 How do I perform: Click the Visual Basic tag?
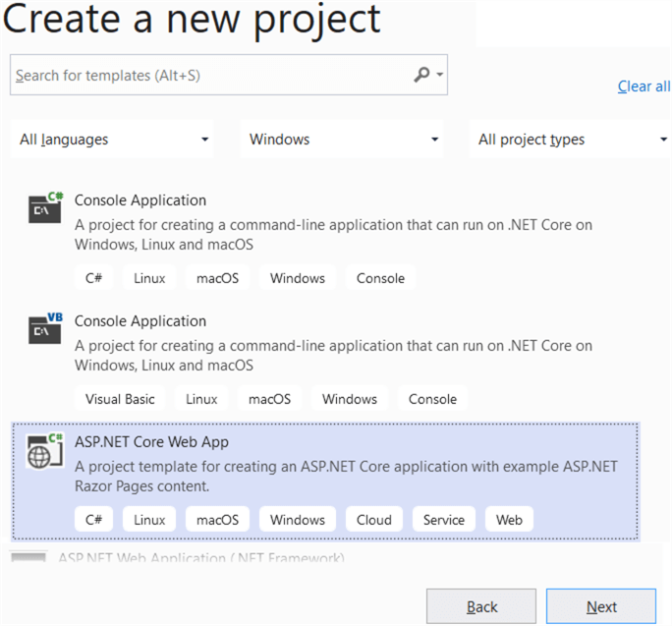click(x=120, y=399)
